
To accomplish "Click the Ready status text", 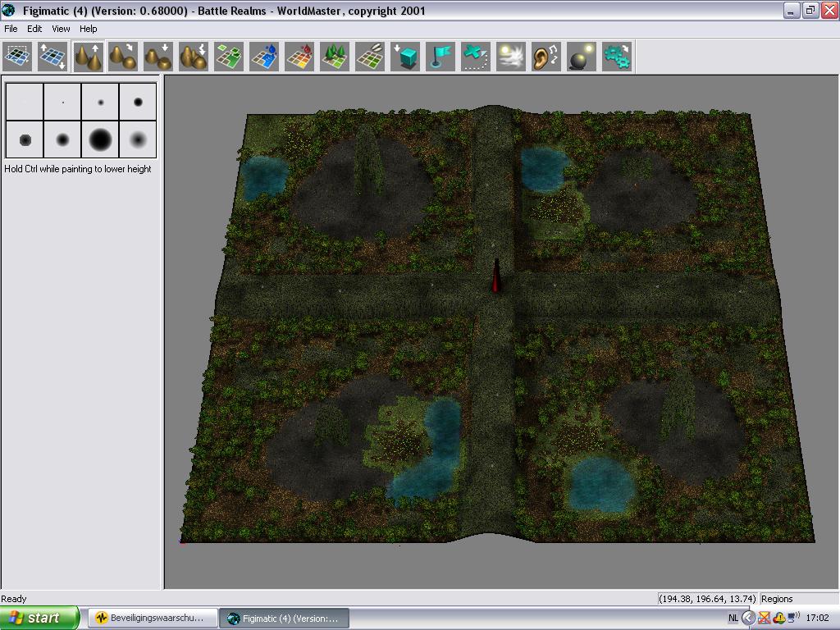I will 14,599.
